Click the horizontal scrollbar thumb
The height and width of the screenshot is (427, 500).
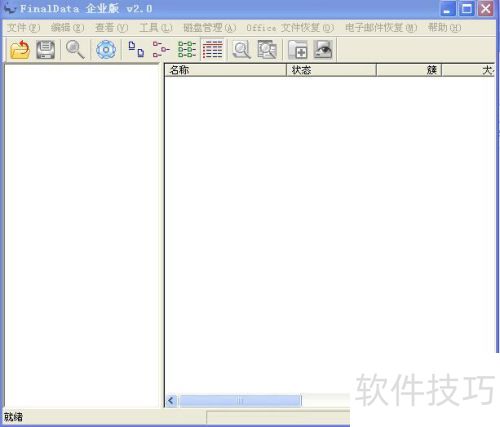pyautogui.click(x=240, y=400)
